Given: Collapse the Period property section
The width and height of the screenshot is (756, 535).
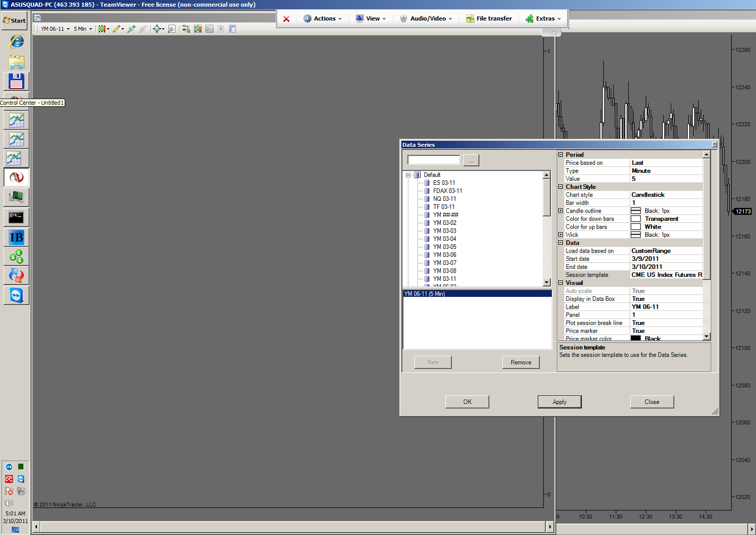Looking at the screenshot, I should (560, 155).
